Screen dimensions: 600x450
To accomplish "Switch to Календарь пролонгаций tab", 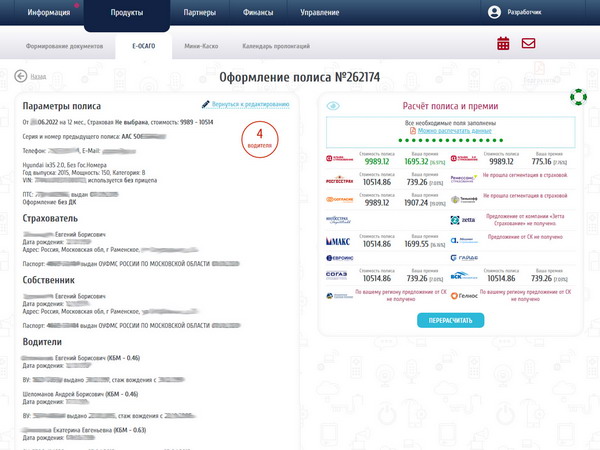I will coord(277,47).
